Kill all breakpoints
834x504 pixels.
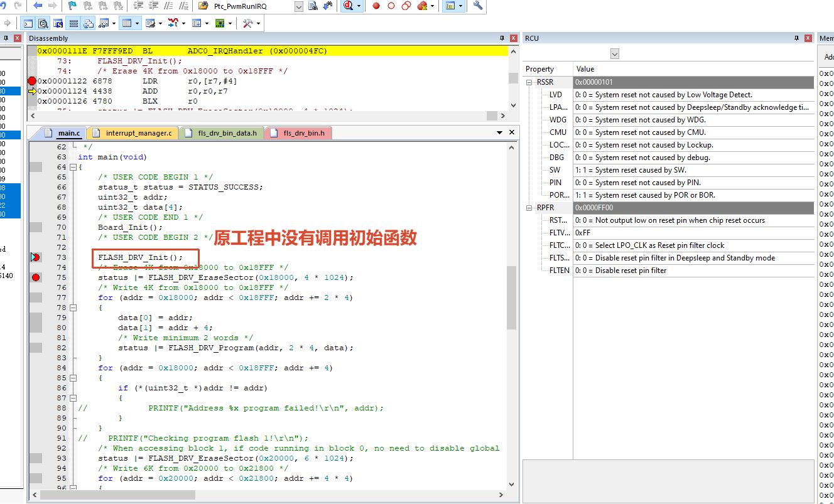click(421, 6)
